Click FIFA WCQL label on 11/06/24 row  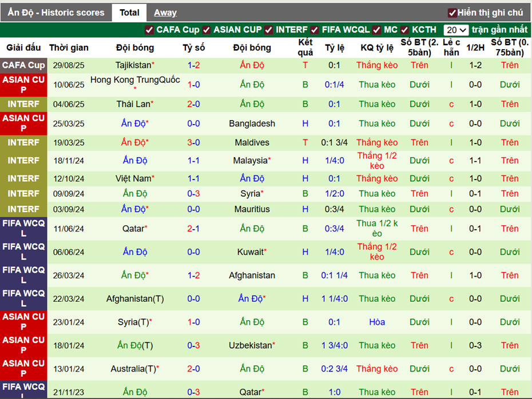coord(23,229)
